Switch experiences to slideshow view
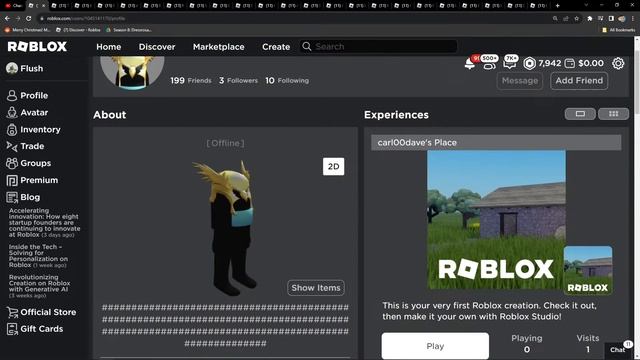This screenshot has height=360, width=640. (580, 114)
